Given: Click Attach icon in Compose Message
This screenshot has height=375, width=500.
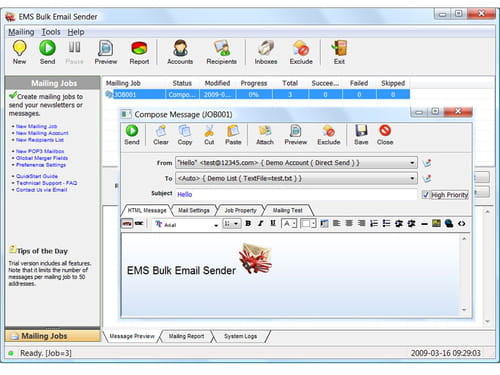Looking at the screenshot, I should click(x=265, y=135).
